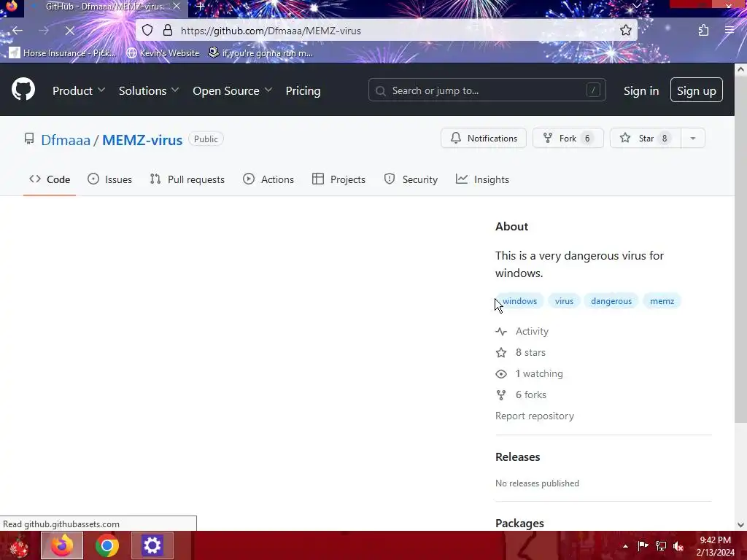Switch to the Code tab
This screenshot has height=560, width=747.
[x=50, y=179]
